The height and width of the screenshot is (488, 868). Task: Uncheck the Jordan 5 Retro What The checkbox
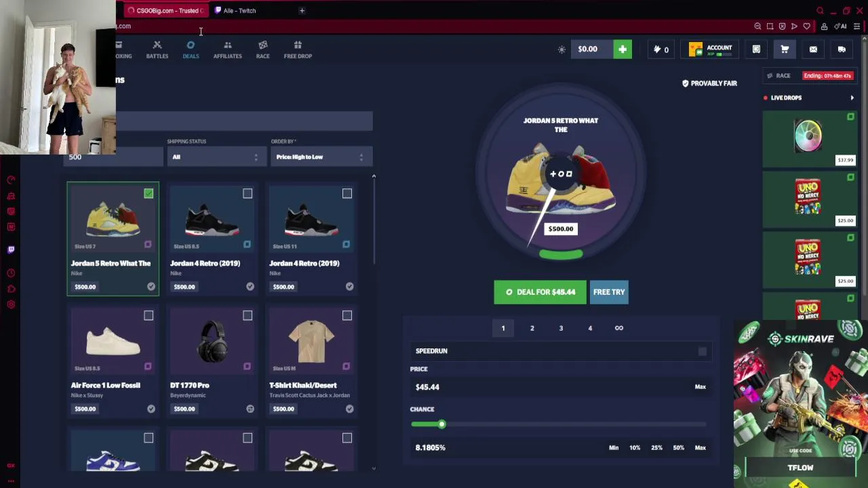149,194
